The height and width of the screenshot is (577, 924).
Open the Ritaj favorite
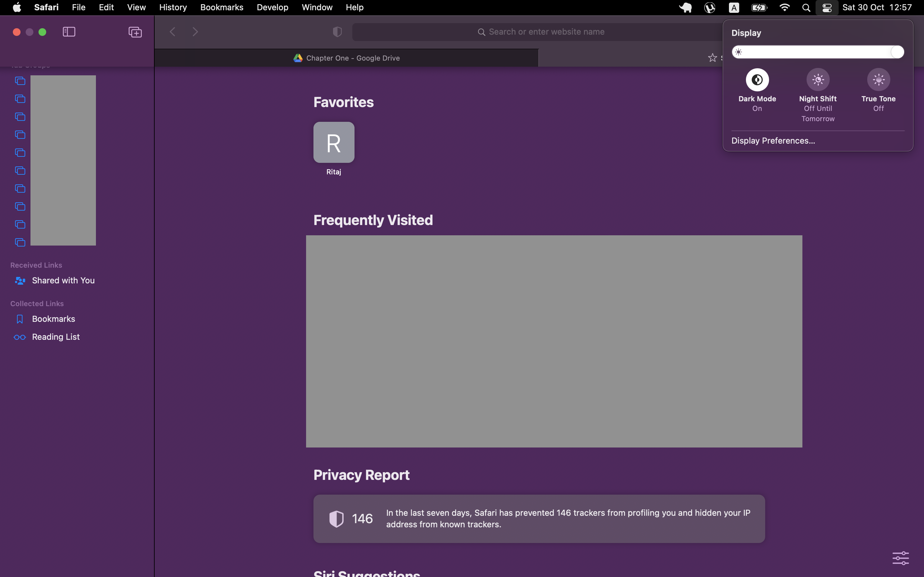click(x=334, y=143)
